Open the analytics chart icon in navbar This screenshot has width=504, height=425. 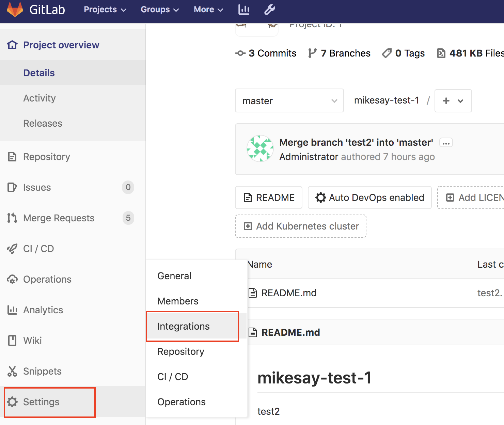(x=243, y=10)
